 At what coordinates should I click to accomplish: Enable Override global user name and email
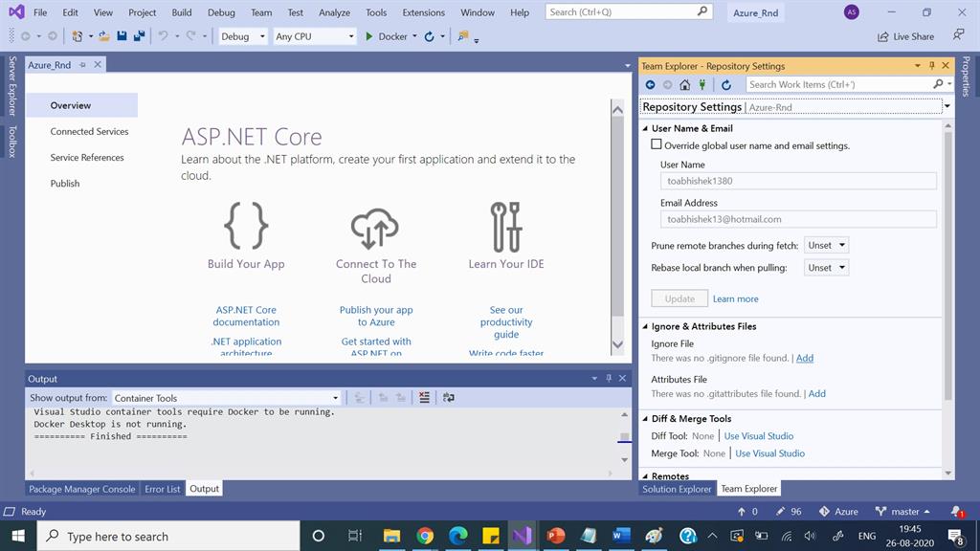[657, 144]
